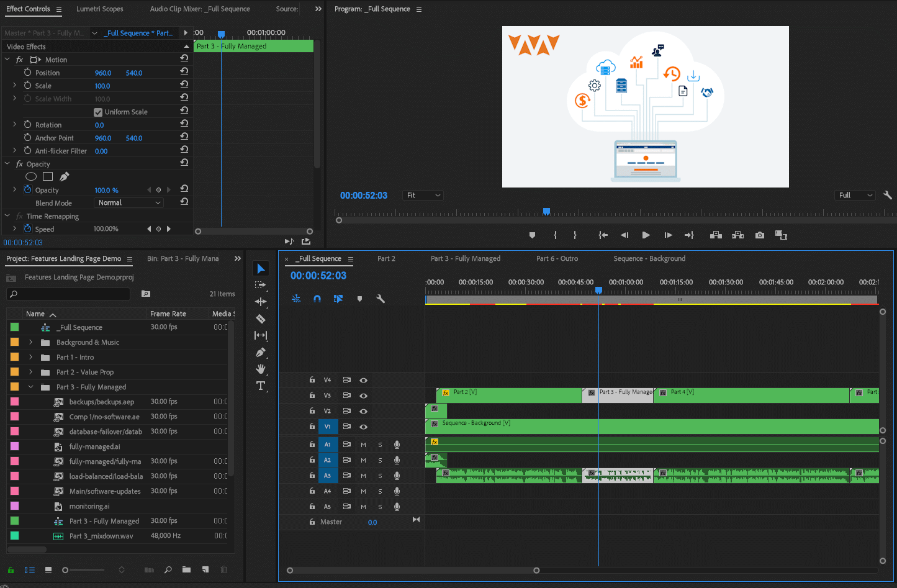Reset Motion effect parameters
Screen dimensions: 897x588
pos(184,58)
